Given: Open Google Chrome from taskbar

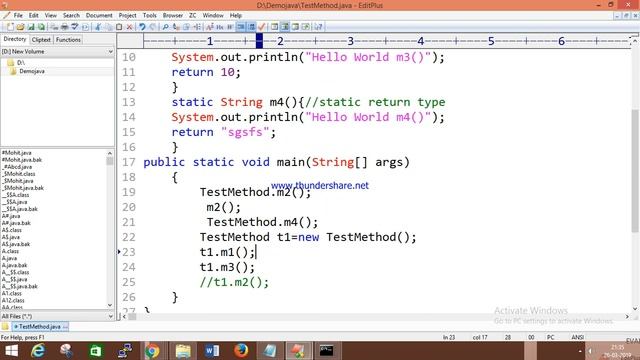Looking at the screenshot, I should click(x=152, y=351).
